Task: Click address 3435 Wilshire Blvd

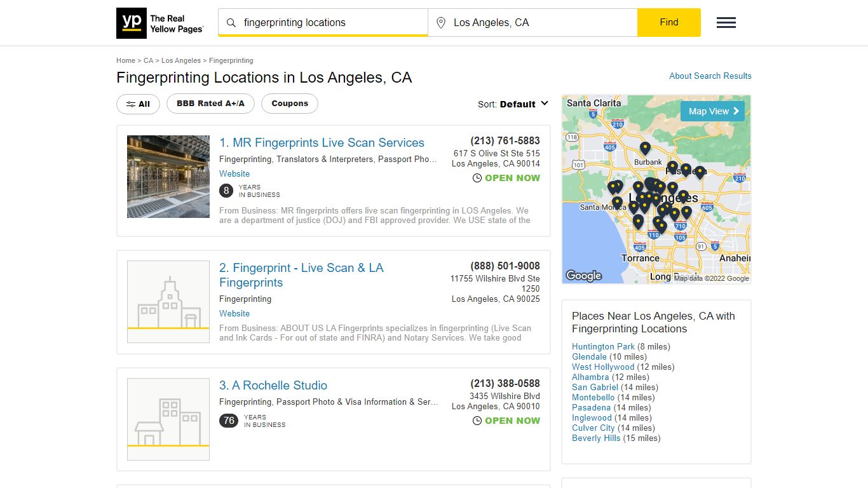Action: point(505,396)
